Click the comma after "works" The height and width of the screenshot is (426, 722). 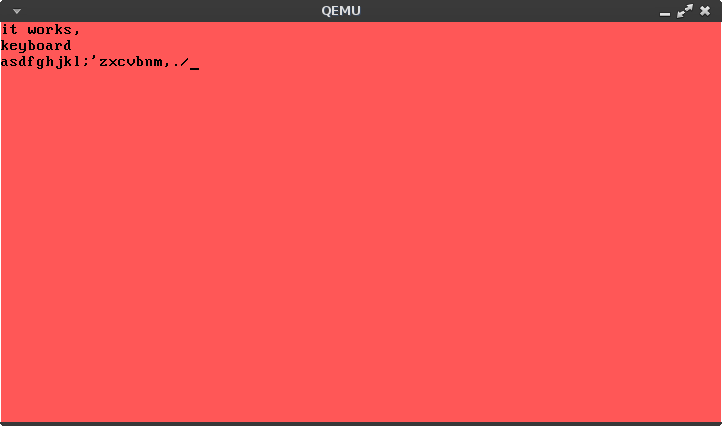pos(76,33)
